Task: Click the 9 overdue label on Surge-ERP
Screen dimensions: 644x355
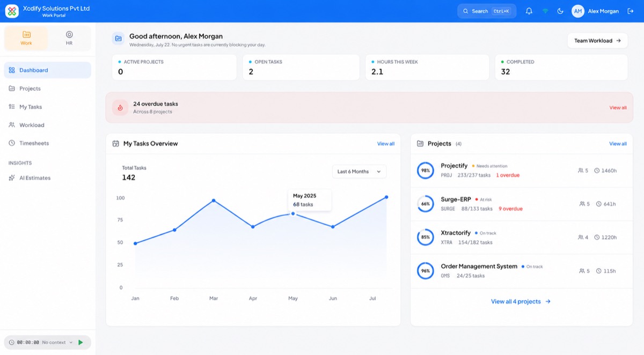Action: pos(510,209)
